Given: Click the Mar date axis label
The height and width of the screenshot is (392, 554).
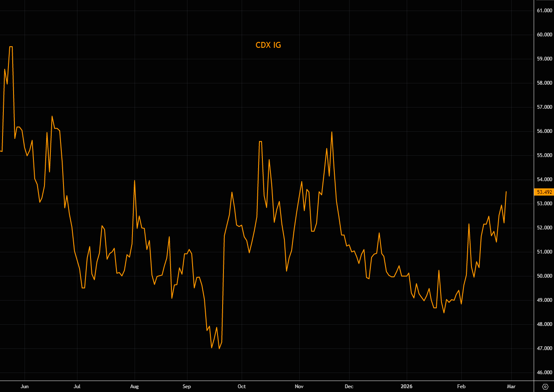Looking at the screenshot, I should click(x=511, y=386).
